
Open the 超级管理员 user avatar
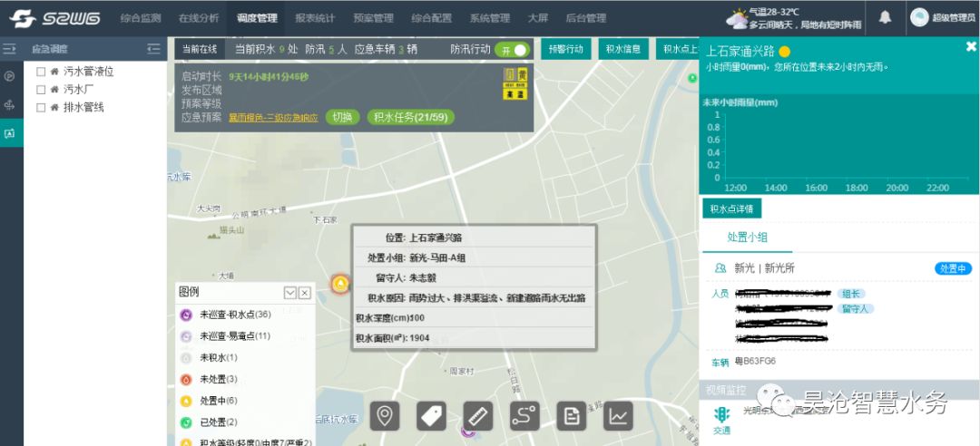[x=918, y=17]
